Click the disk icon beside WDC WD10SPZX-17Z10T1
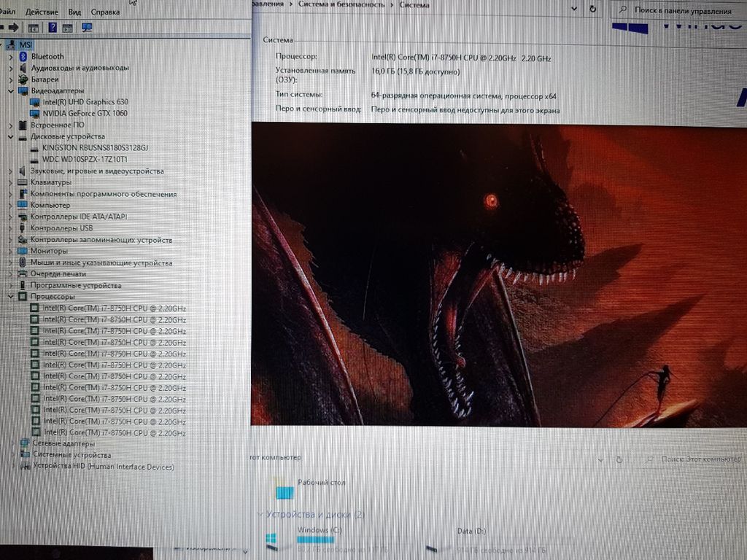This screenshot has height=560, width=747. click(x=34, y=160)
